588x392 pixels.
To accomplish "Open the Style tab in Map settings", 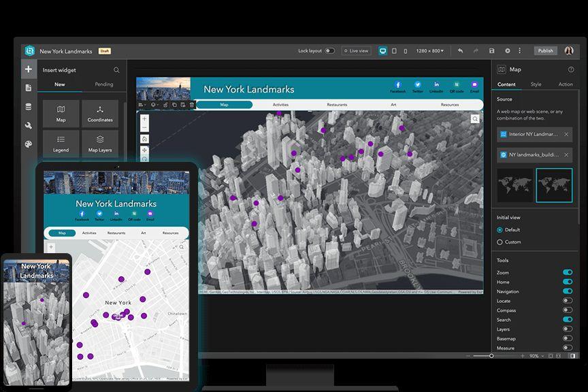I will pos(536,84).
